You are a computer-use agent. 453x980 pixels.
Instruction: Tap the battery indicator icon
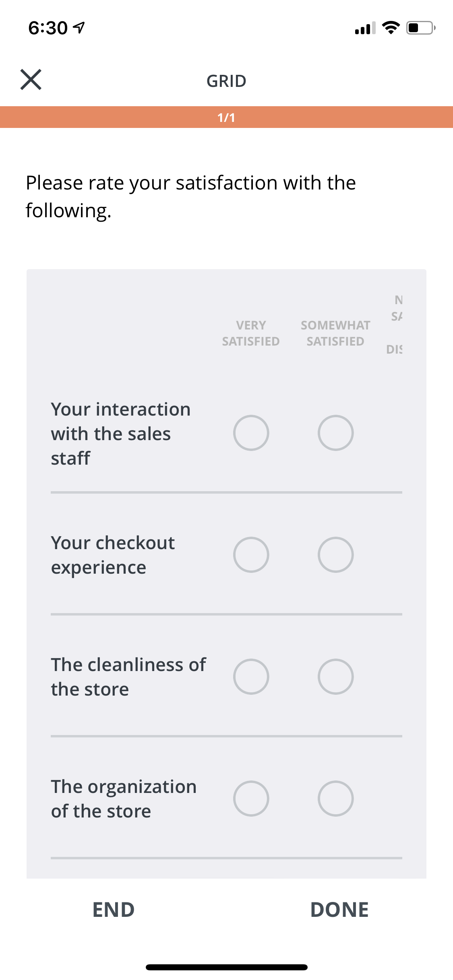420,28
